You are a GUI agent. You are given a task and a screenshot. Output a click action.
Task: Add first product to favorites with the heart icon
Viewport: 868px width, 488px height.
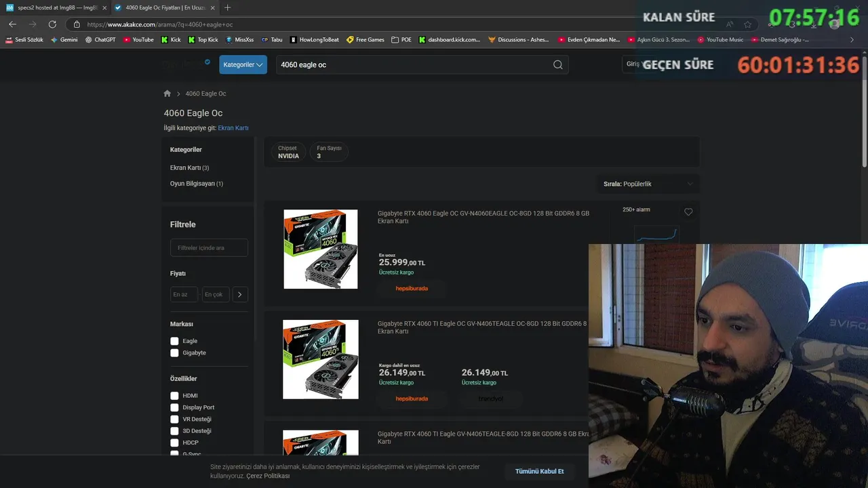click(x=688, y=212)
